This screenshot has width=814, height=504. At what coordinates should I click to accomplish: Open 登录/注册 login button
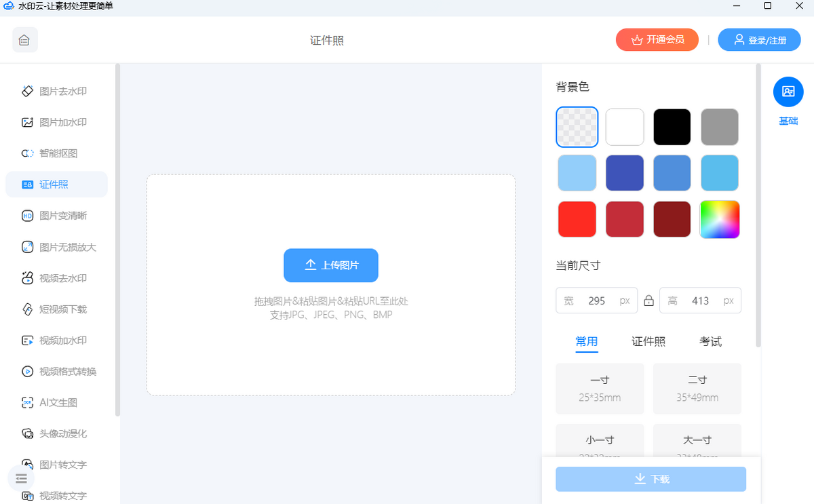[x=759, y=40]
